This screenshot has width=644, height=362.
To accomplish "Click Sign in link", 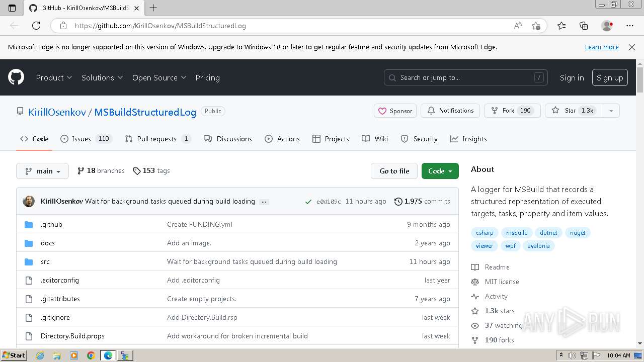I will tap(572, 77).
